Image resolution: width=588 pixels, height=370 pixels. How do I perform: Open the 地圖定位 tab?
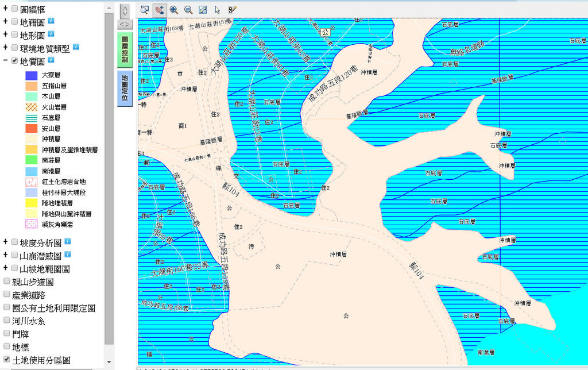click(125, 88)
